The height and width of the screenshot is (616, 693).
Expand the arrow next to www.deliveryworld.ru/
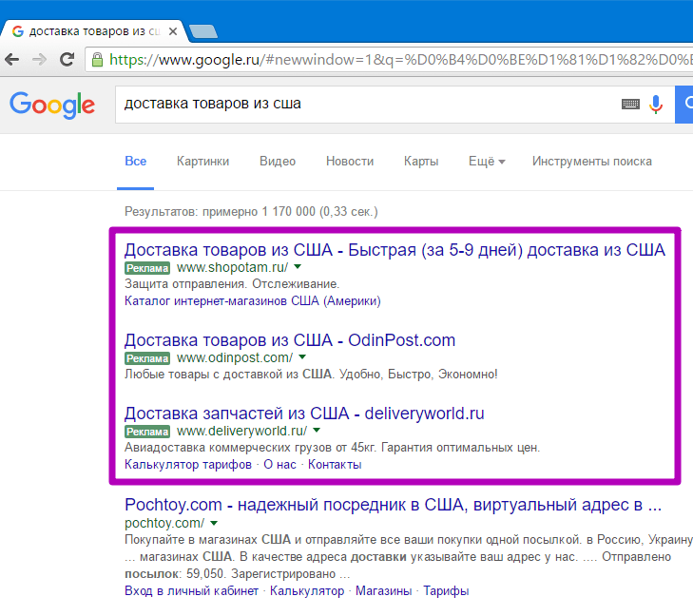coord(317,430)
